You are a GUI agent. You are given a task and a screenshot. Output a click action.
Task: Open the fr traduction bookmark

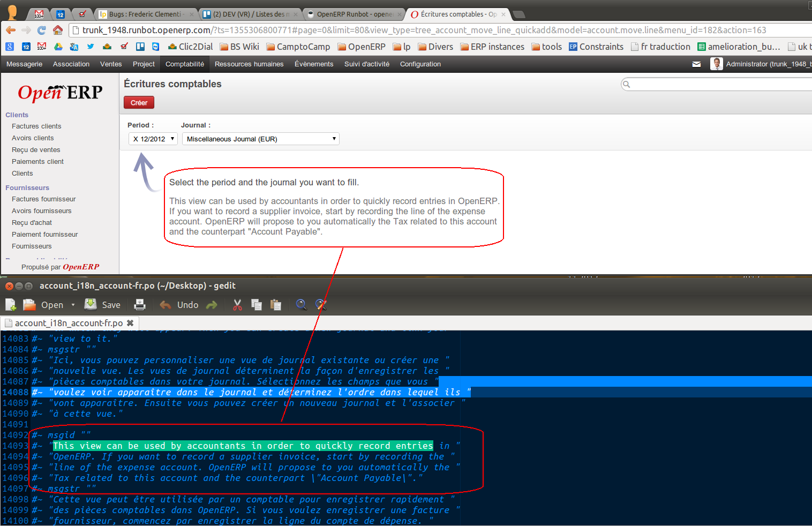point(660,47)
